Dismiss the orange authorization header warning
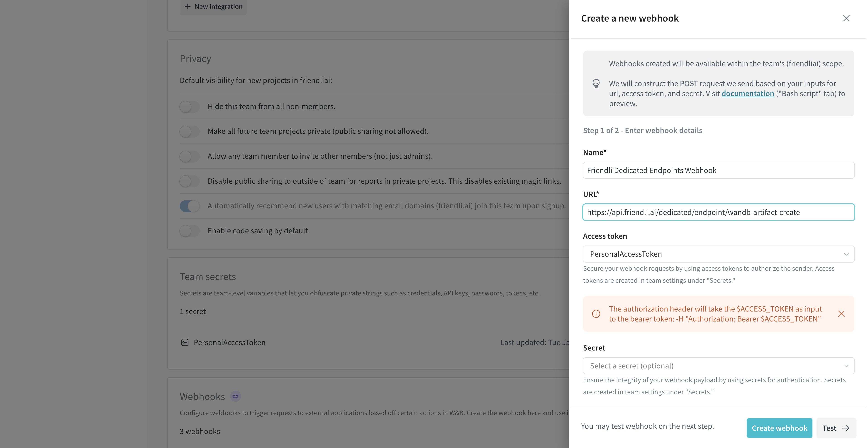This screenshot has height=448, width=868. 841,314
